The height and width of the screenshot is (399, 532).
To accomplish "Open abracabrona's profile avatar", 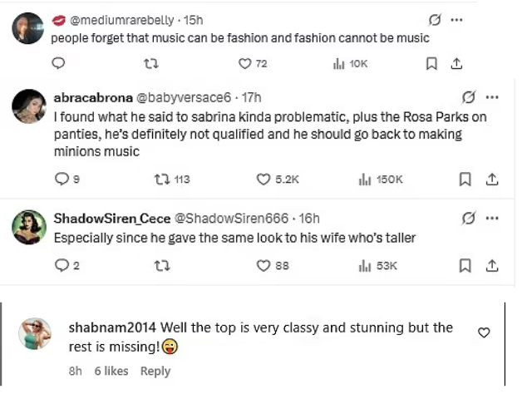I will coord(29,106).
